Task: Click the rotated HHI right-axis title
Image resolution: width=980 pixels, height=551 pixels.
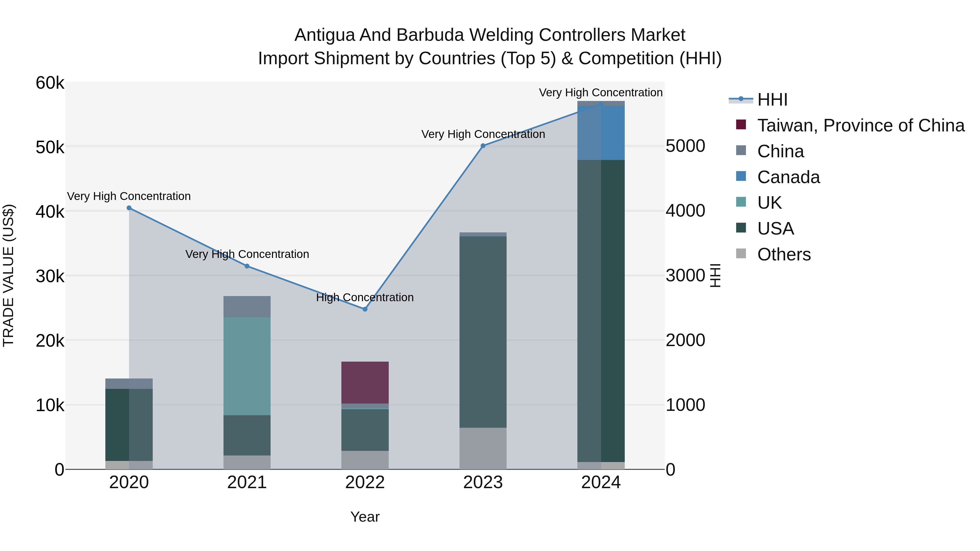Action: pos(716,275)
